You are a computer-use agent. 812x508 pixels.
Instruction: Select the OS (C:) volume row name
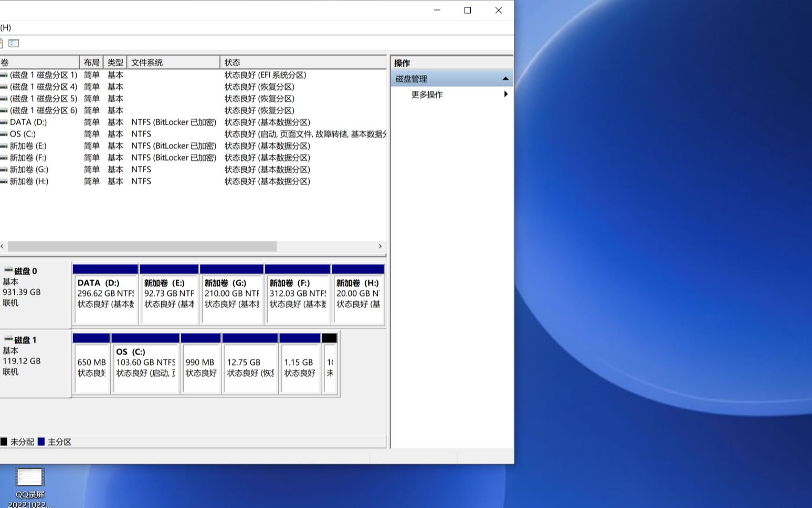pos(23,134)
